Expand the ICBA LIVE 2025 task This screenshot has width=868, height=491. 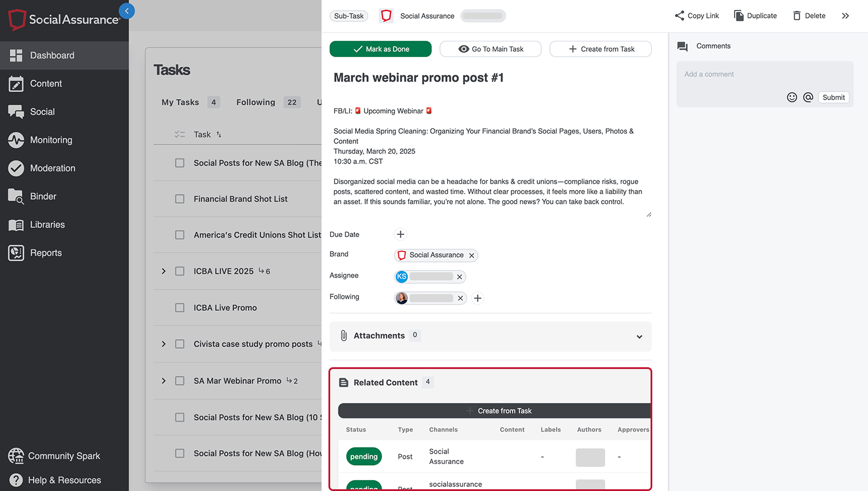pyautogui.click(x=164, y=271)
